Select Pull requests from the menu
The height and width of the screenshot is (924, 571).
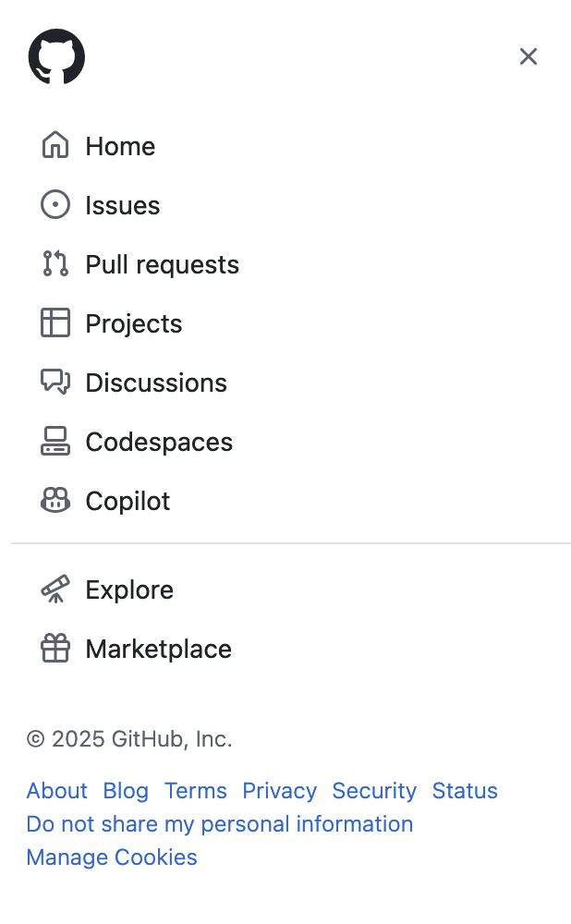pyautogui.click(x=162, y=263)
